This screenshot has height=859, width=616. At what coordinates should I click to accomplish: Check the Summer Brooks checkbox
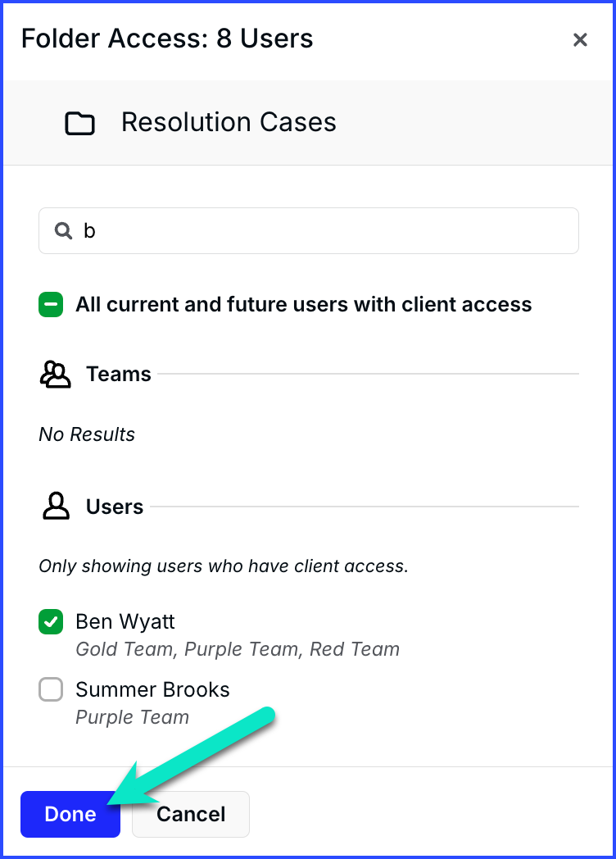(51, 689)
